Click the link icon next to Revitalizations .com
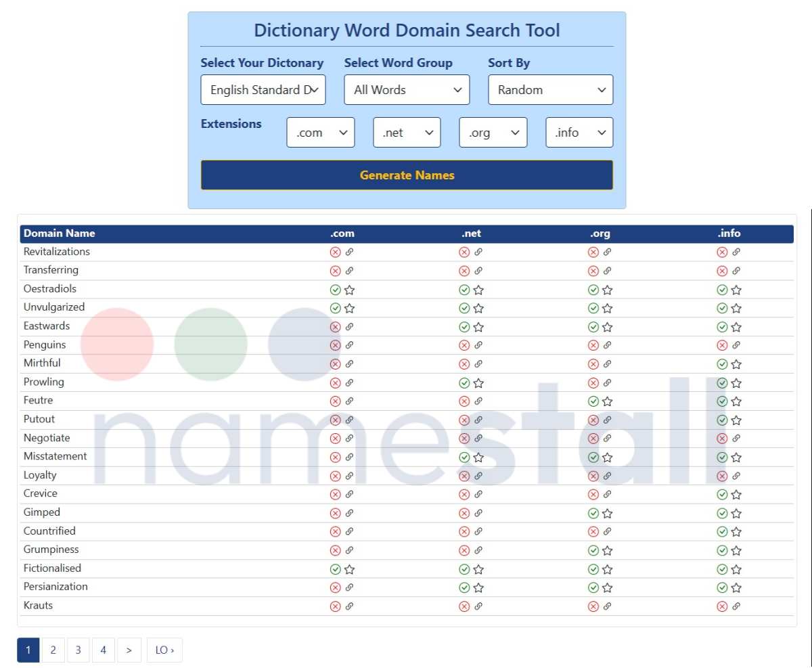The image size is (812, 668). [x=349, y=252]
